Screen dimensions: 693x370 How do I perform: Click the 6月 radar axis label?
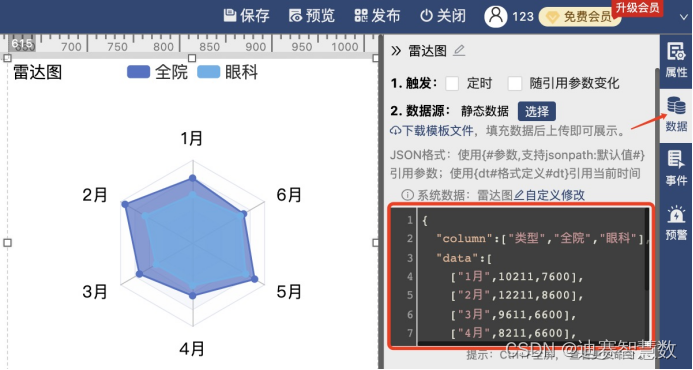289,195
